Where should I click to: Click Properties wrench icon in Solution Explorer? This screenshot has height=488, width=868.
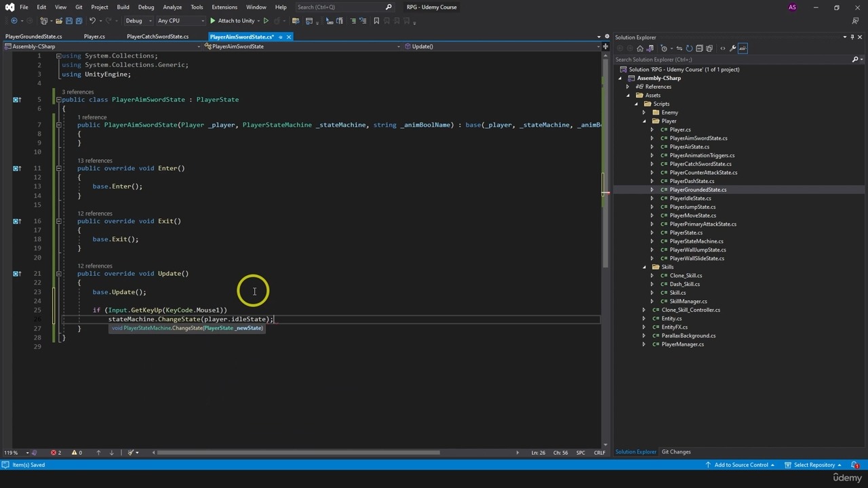732,48
